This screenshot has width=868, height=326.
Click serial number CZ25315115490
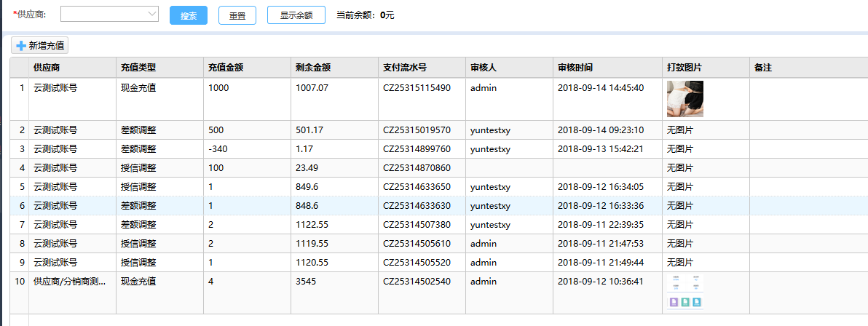[417, 88]
